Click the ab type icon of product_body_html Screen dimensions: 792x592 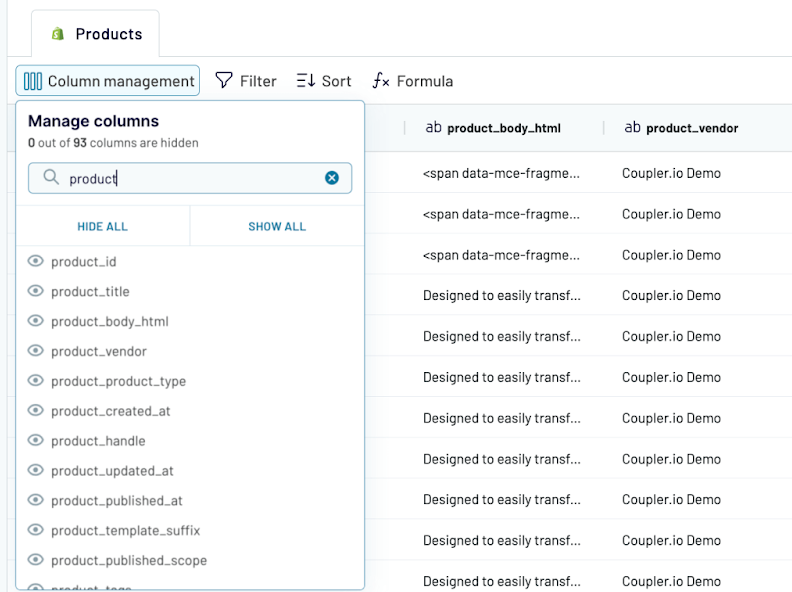433,127
